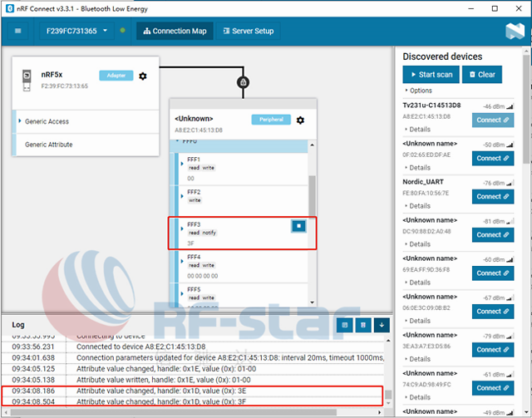
Task: Select log entry at 09:34:01.638
Action: [193, 358]
